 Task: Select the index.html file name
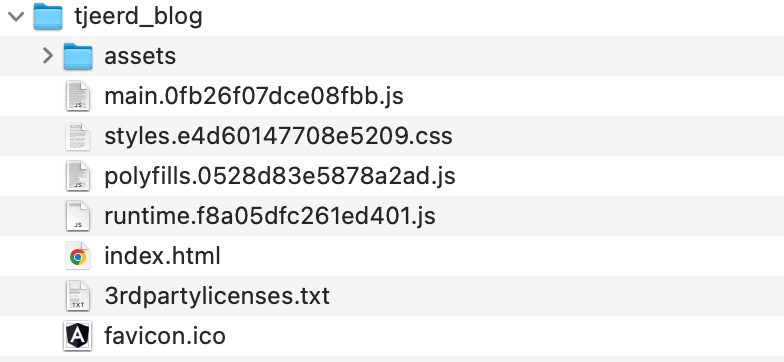point(162,256)
